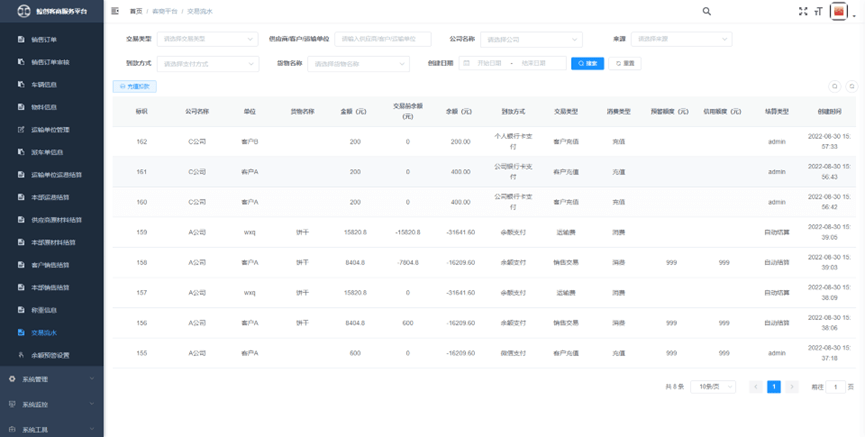865x437 pixels.
Task: Refresh the table using circular refresh icon
Action: click(x=852, y=87)
